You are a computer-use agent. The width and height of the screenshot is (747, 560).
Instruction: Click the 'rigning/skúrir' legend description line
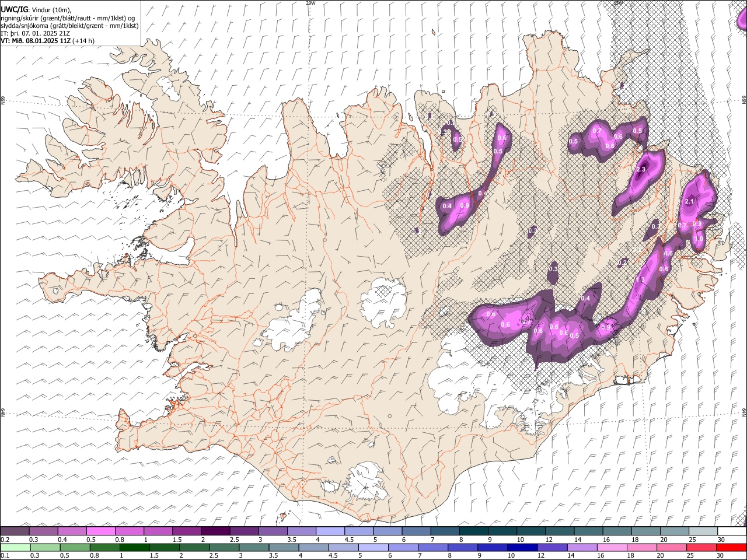68,18
